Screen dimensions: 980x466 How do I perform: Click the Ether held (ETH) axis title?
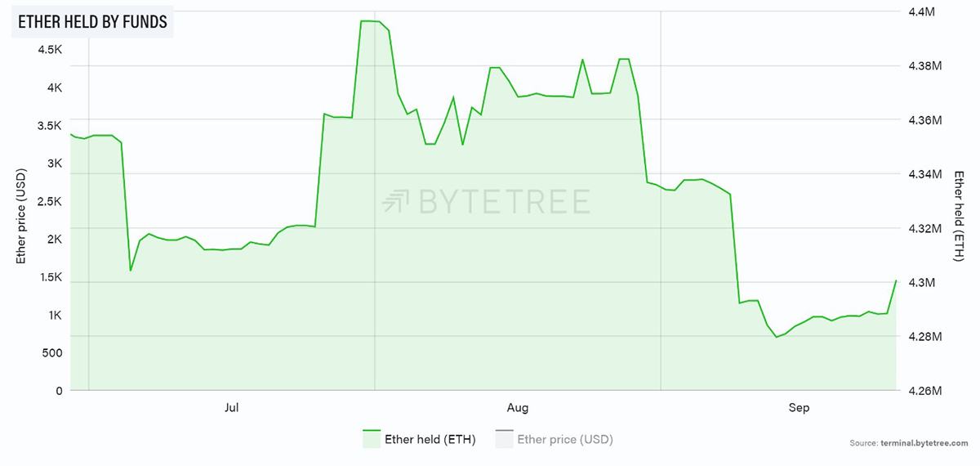click(x=960, y=217)
